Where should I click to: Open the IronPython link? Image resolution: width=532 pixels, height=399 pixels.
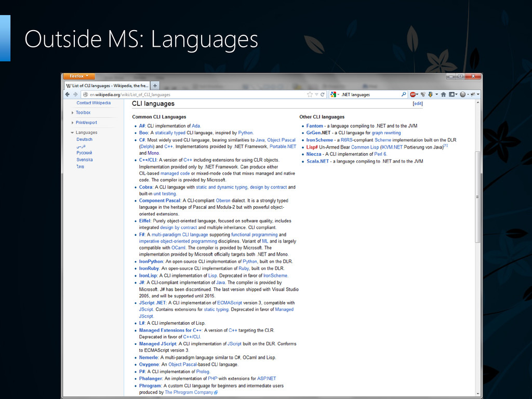click(151, 262)
